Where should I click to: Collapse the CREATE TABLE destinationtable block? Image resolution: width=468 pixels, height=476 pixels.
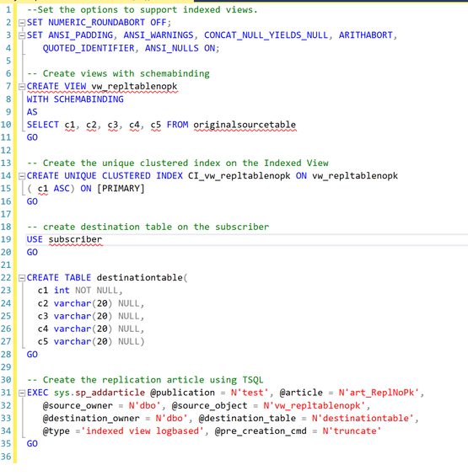22,278
